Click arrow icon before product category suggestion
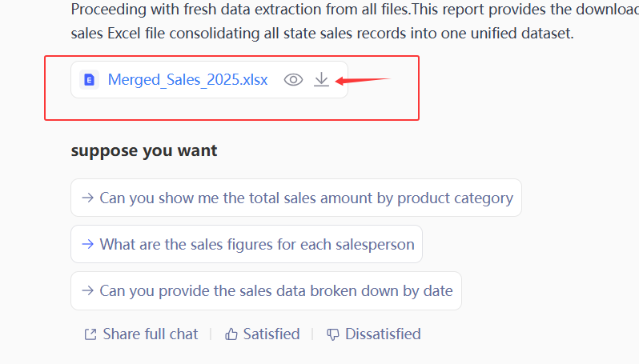This screenshot has height=364, width=639. [x=87, y=198]
